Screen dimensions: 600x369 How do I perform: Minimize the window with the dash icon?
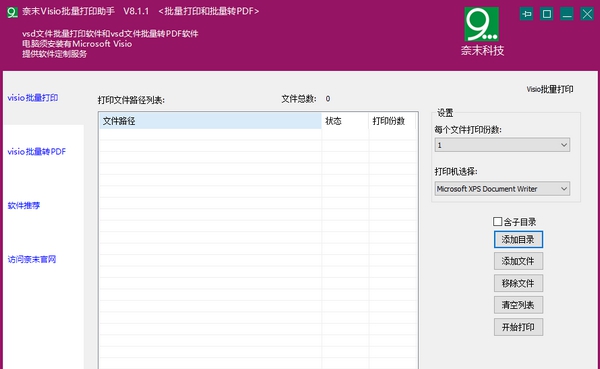[x=567, y=15]
